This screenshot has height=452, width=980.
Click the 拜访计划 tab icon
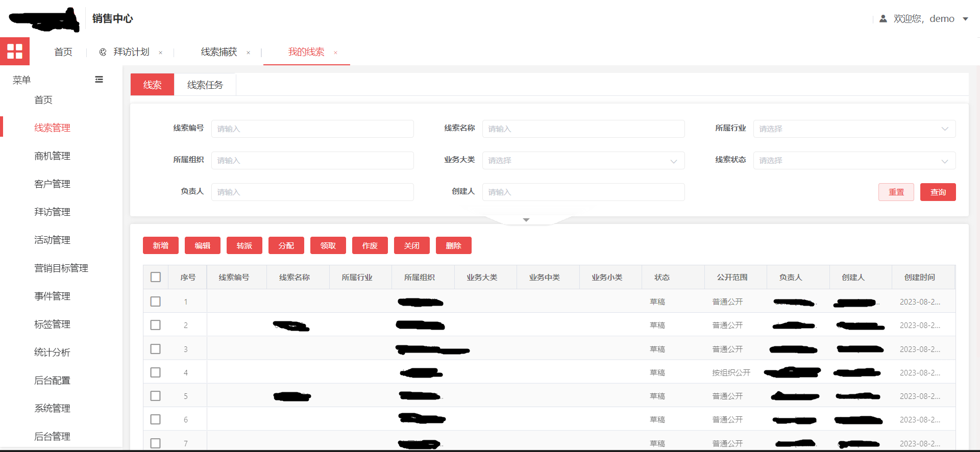(x=103, y=52)
